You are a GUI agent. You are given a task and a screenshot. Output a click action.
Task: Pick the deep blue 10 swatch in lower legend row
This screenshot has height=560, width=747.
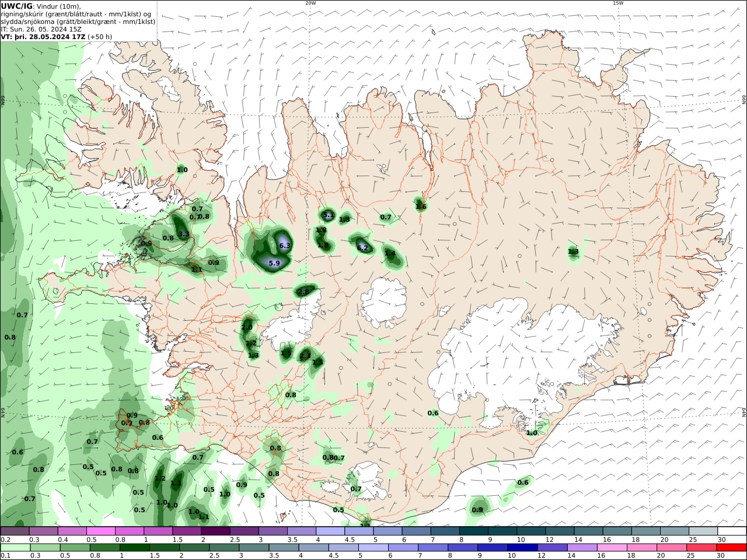(x=523, y=548)
